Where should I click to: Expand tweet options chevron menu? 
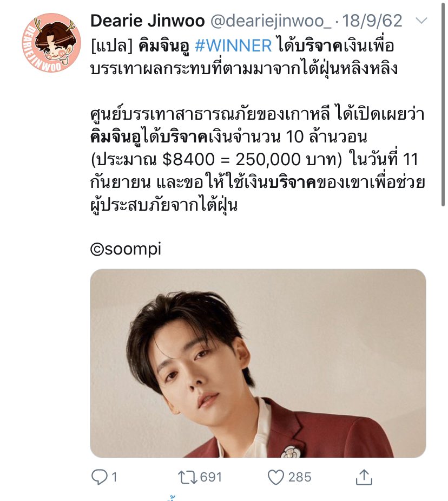[421, 21]
